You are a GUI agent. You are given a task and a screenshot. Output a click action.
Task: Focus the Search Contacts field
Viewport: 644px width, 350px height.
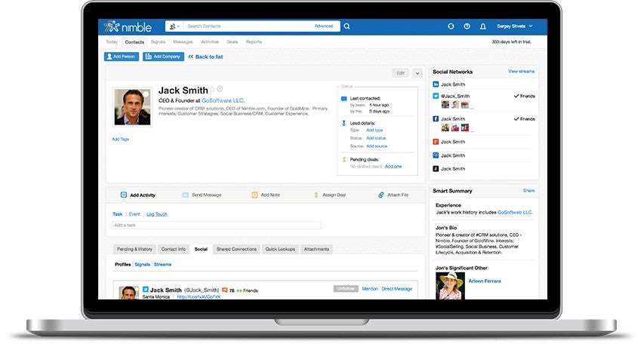tap(248, 26)
